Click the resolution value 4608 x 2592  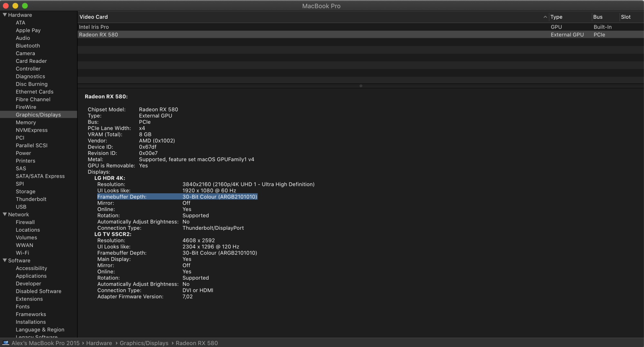pyautogui.click(x=199, y=240)
